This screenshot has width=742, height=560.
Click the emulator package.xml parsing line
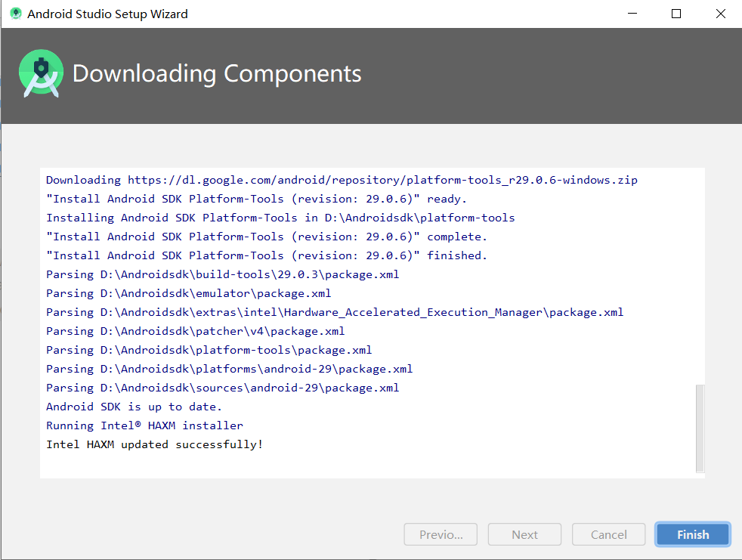188,293
